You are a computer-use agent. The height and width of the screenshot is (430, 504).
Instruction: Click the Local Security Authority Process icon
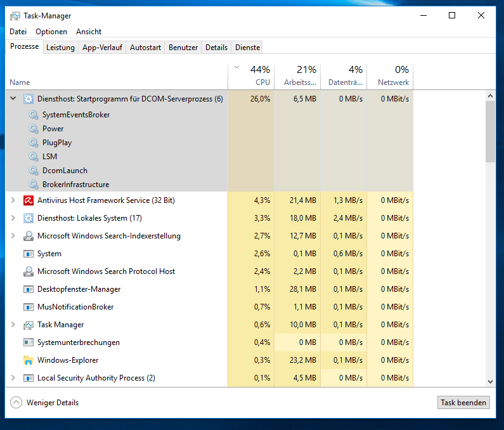[x=29, y=378]
